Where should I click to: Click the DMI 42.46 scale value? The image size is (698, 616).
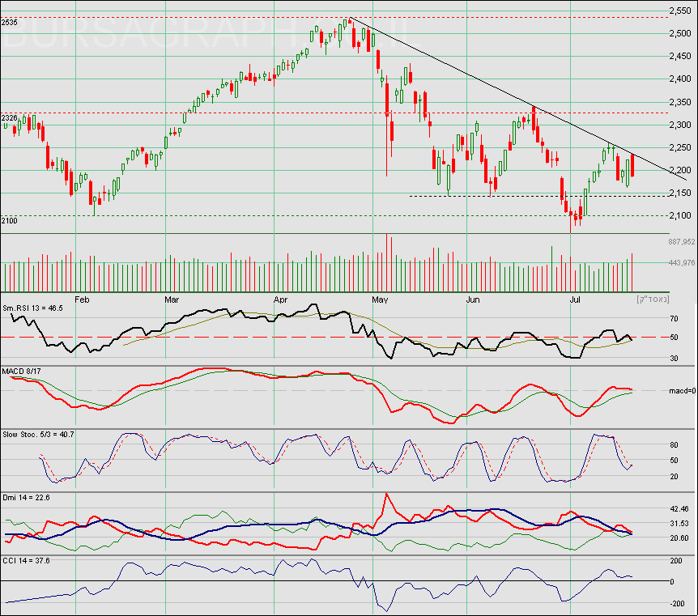(x=679, y=508)
